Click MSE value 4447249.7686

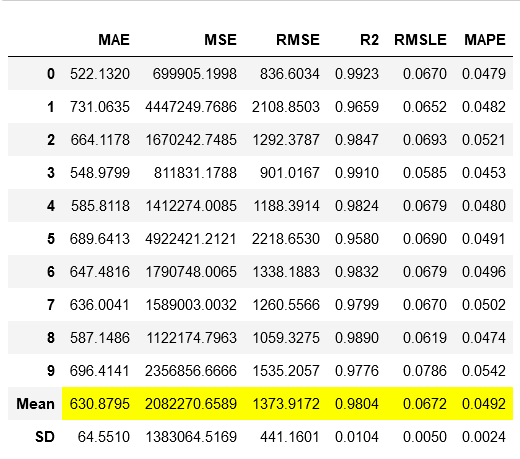191,107
